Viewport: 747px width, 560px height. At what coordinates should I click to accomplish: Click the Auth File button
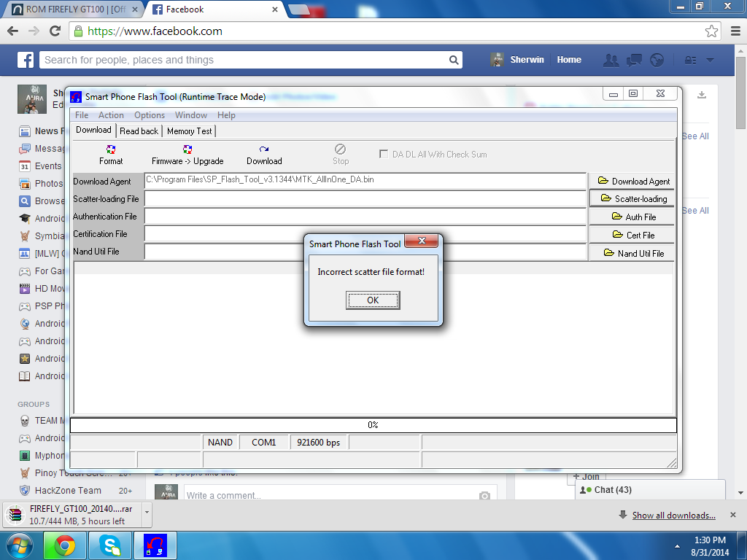[x=632, y=217]
